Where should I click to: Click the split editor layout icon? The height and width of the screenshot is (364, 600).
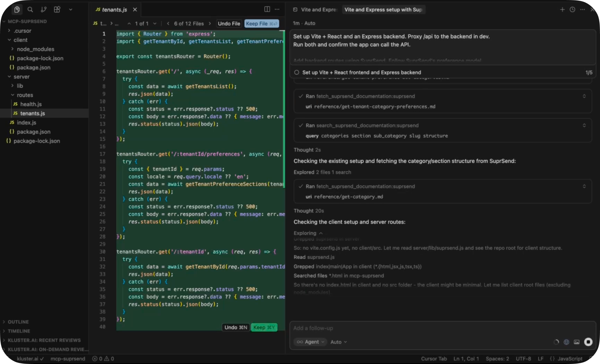pyautogui.click(x=267, y=9)
